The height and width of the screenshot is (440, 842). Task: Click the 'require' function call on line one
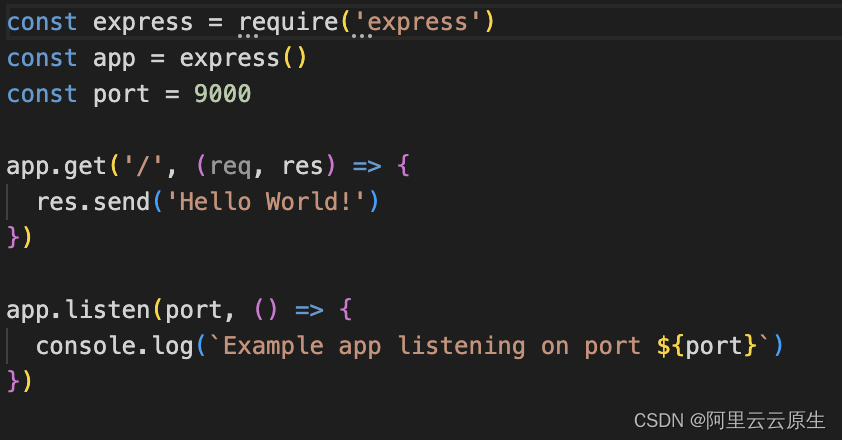tap(288, 23)
